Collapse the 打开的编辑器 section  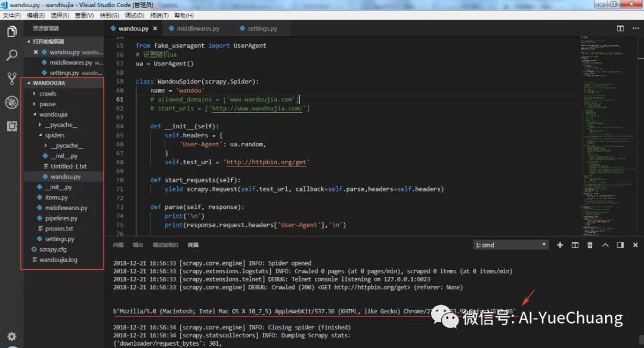(64, 42)
